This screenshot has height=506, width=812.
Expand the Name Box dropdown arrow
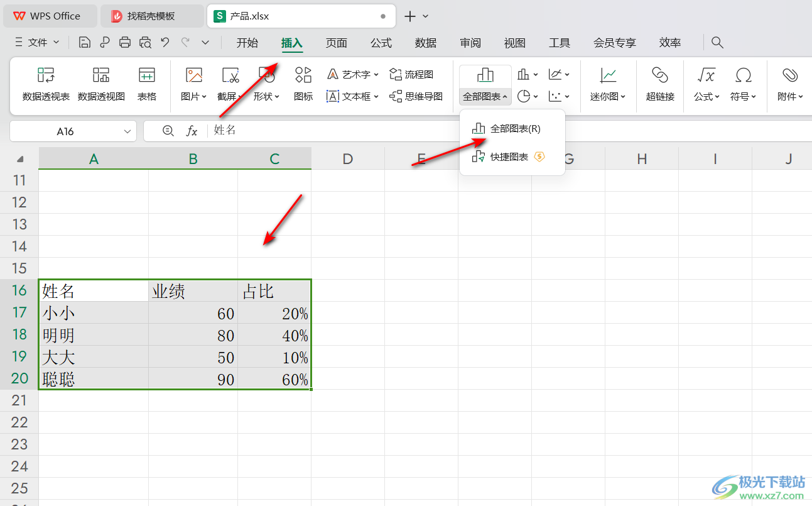point(127,131)
